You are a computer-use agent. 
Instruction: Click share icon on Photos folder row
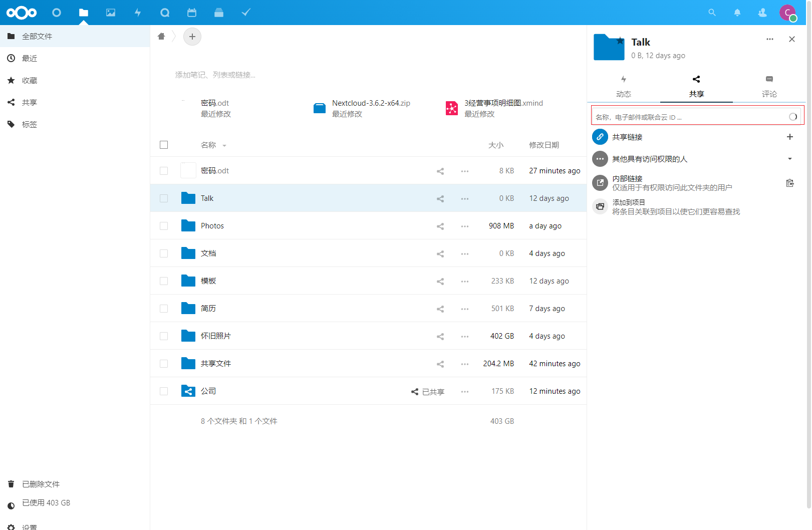(x=440, y=226)
